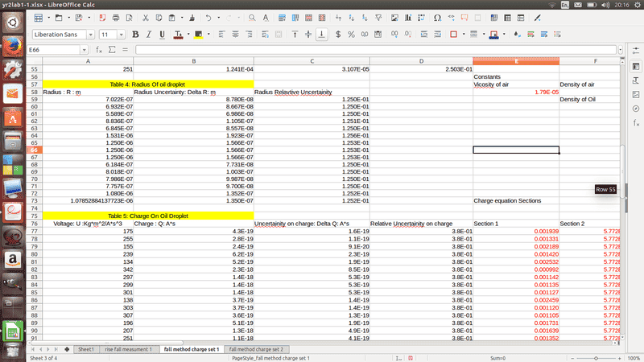Apply currency format with dollar icon
Viewport: 644px width, 362px height.
point(338,35)
